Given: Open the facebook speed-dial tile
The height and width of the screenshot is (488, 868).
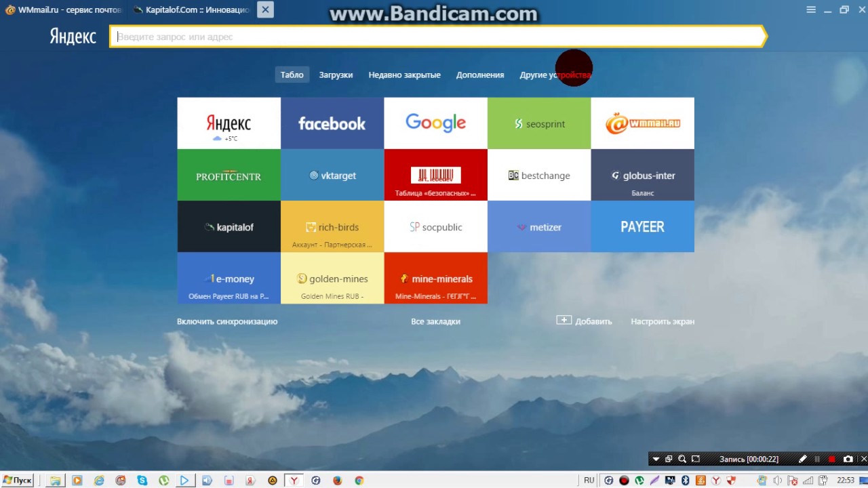Looking at the screenshot, I should point(332,123).
